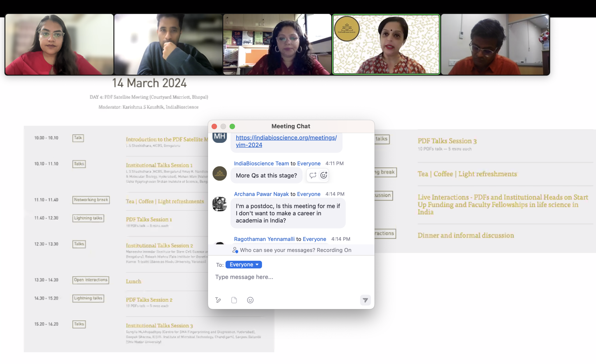Select the video tile of woman with hoop earrings
596x364 pixels.
point(277,44)
